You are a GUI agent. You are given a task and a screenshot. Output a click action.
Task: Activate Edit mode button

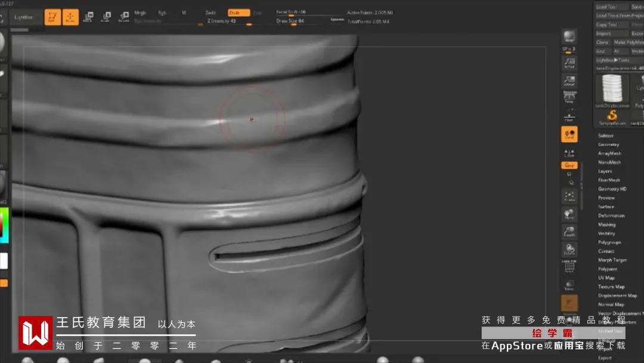(52, 17)
